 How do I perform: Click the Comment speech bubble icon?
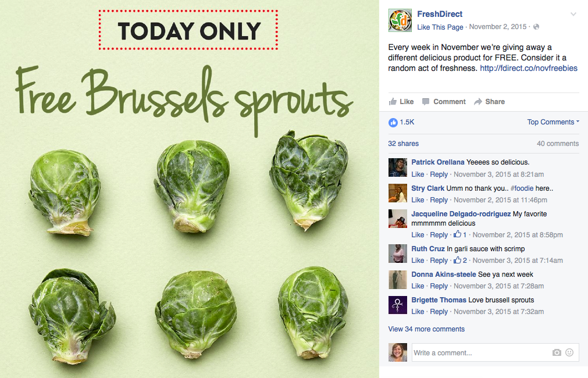426,102
